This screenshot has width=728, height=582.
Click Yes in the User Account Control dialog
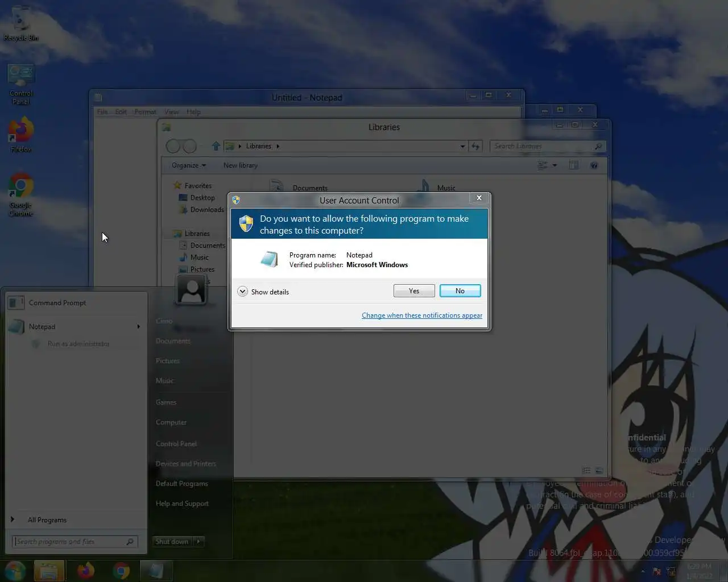point(414,291)
